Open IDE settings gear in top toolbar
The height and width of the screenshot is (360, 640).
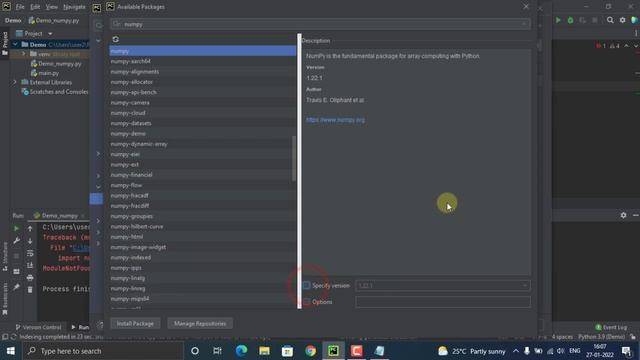pyautogui.click(x=622, y=20)
